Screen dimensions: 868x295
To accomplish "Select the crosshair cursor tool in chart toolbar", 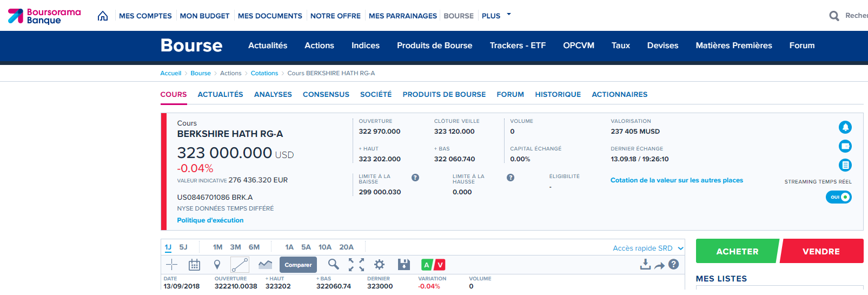I will click(172, 265).
